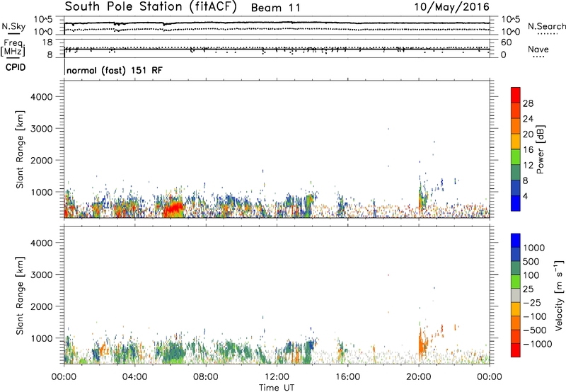Select 4000 tick in the power panel
The width and height of the screenshot is (566, 392).
click(42, 97)
